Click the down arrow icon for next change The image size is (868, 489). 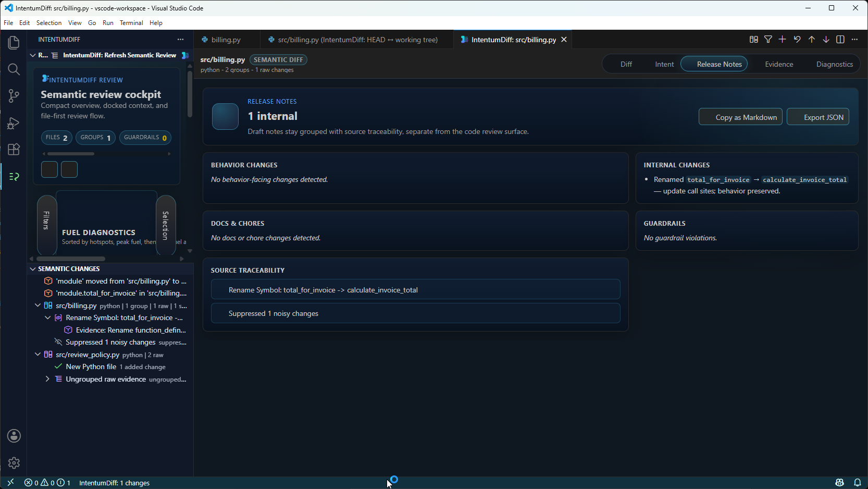click(826, 40)
